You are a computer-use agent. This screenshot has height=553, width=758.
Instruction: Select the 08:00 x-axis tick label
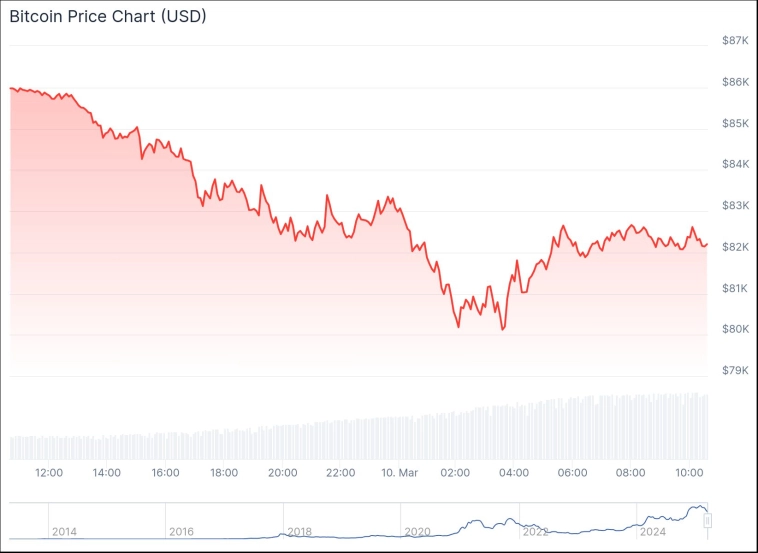coord(630,473)
